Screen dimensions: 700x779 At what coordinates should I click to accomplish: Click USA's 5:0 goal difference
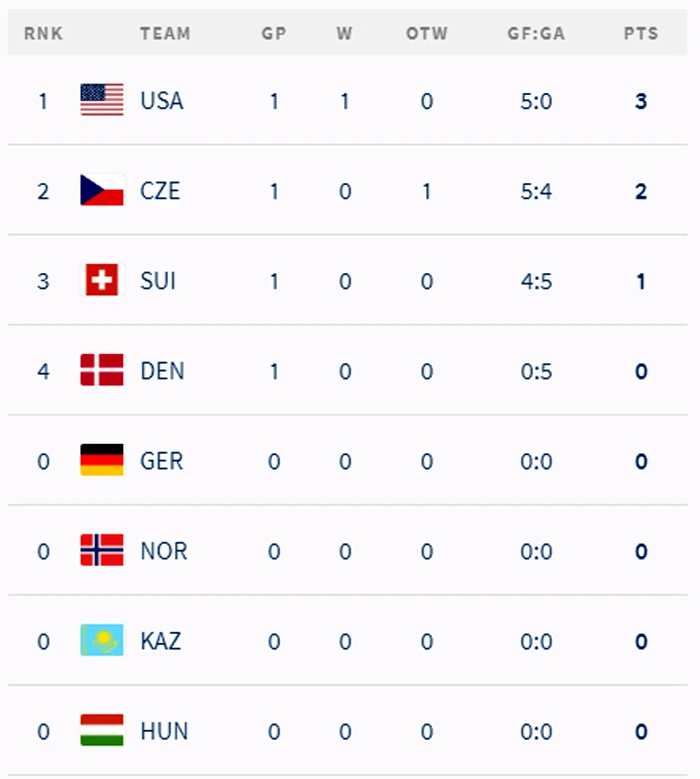coord(536,101)
